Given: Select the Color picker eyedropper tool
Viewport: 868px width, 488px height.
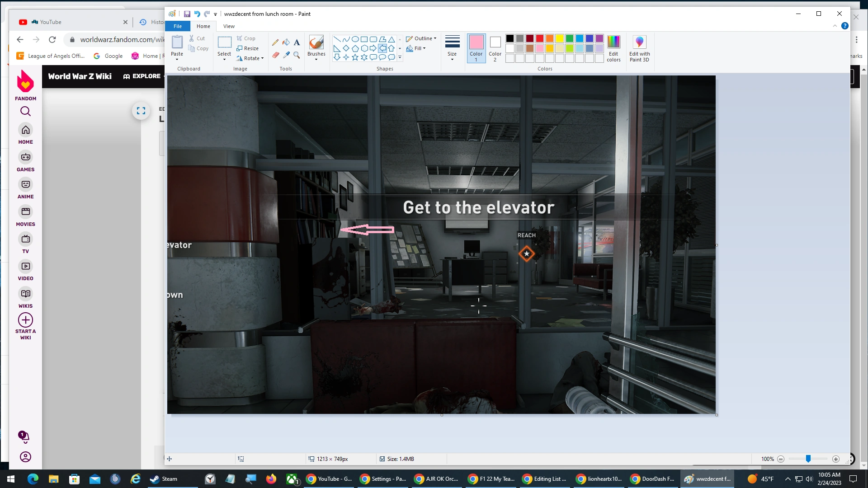Looking at the screenshot, I should point(286,55).
